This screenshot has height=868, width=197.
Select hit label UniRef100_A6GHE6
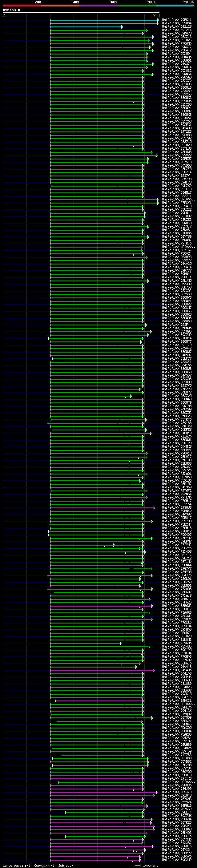tap(176, 846)
